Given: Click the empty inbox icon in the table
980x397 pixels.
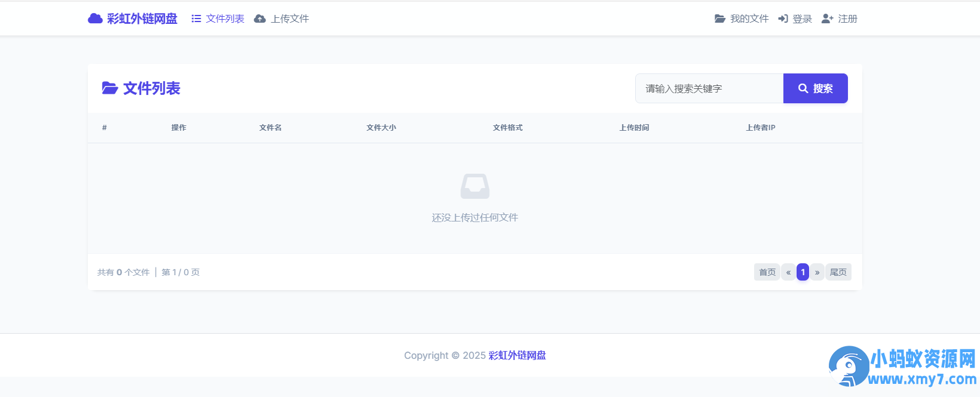Looking at the screenshot, I should pyautogui.click(x=475, y=186).
